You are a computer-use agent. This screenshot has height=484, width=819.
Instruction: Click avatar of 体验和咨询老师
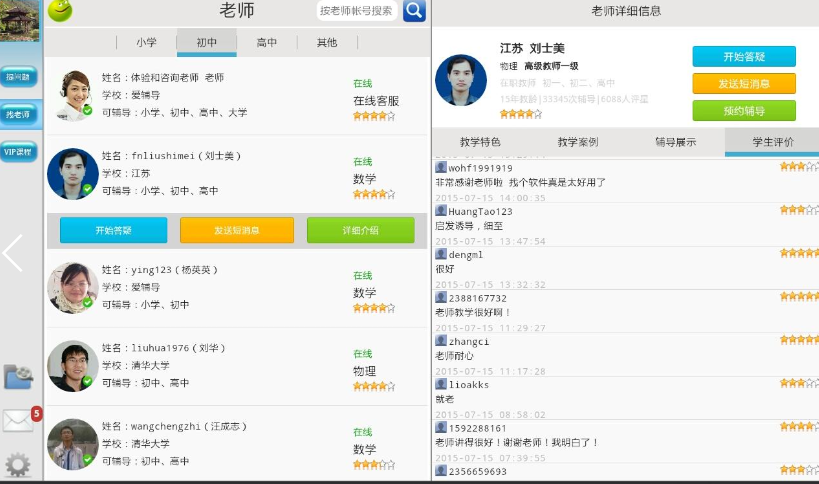pyautogui.click(x=74, y=96)
